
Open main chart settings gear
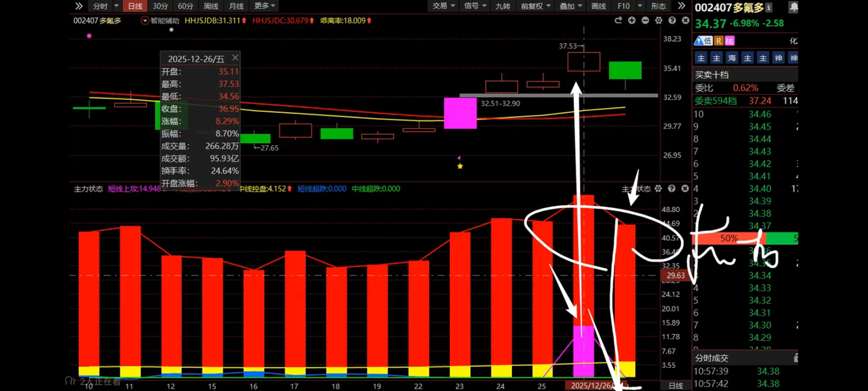pyautogui.click(x=659, y=21)
